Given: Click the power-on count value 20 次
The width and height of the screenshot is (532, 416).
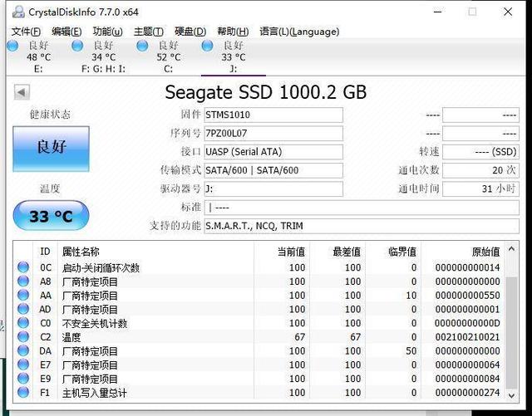Looking at the screenshot, I should coord(480,170).
